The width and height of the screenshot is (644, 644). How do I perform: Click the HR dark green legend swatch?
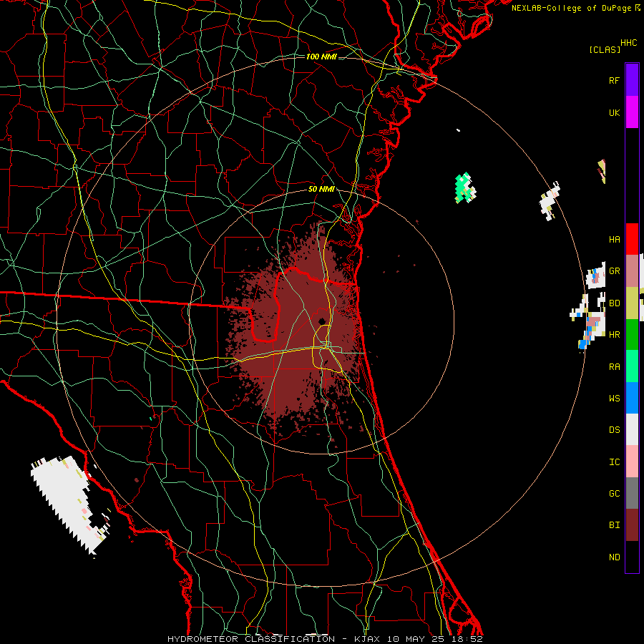pyautogui.click(x=632, y=335)
